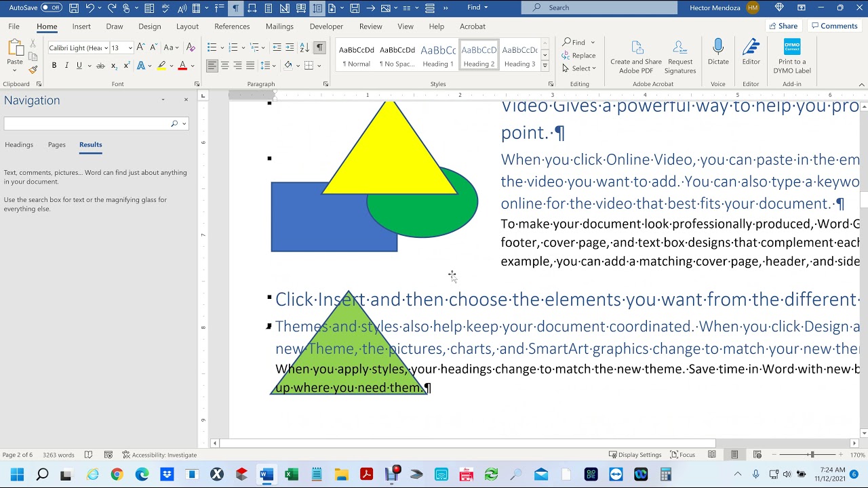Apply Subscript formatting

click(x=113, y=66)
